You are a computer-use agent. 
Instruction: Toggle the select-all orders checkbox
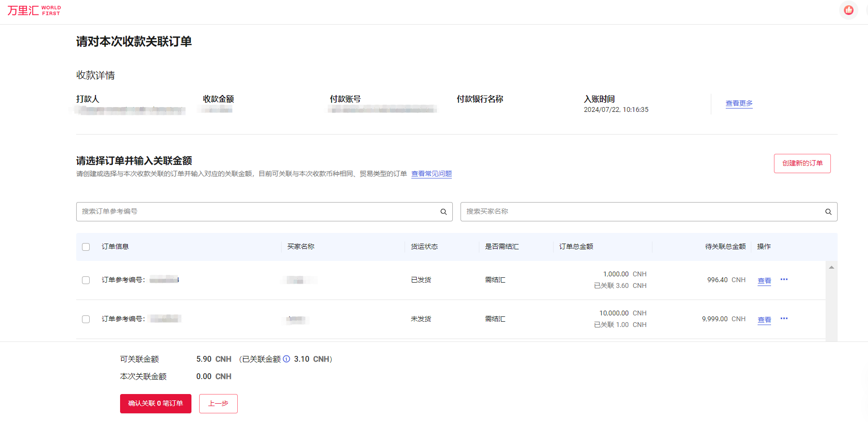86,247
